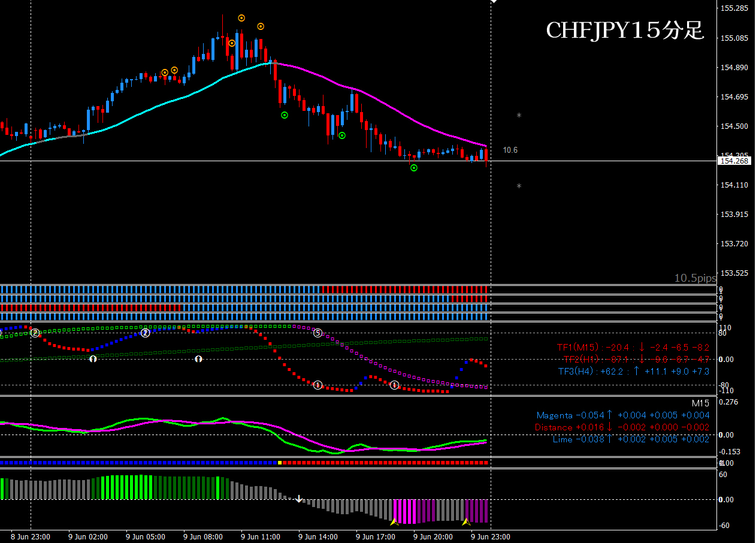Click the 154.695 price axis label
Image resolution: width=756 pixels, height=543 pixels.
tap(734, 96)
